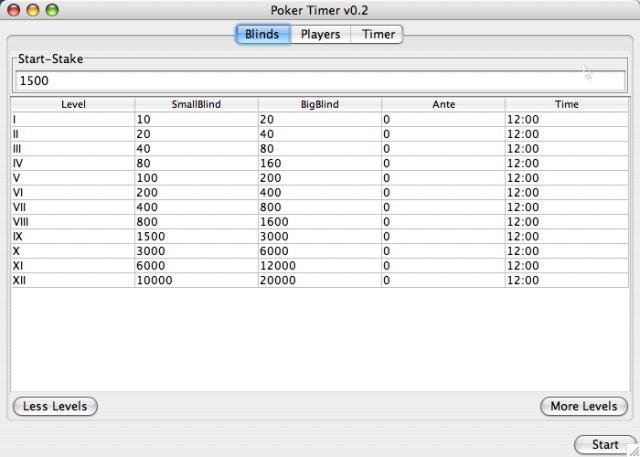Select level X cell
Image resolution: width=640 pixels, height=457 pixels.
click(73, 251)
